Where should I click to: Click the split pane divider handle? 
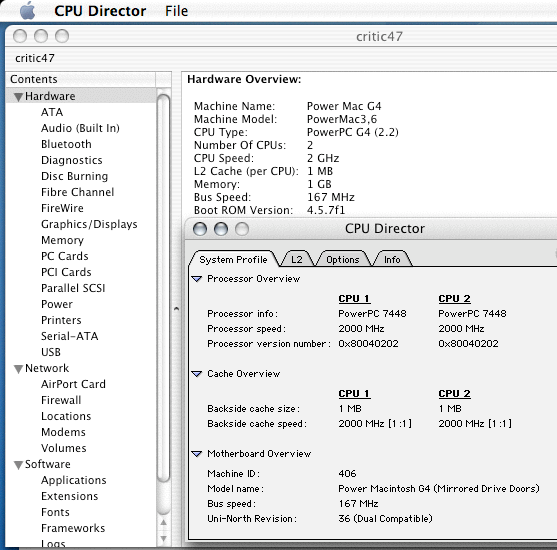tap(177, 309)
